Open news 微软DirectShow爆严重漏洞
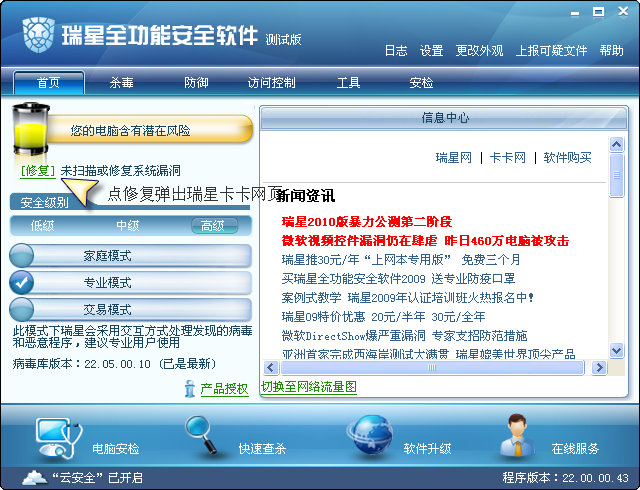Screen dimensions: 640x490 point(404,336)
